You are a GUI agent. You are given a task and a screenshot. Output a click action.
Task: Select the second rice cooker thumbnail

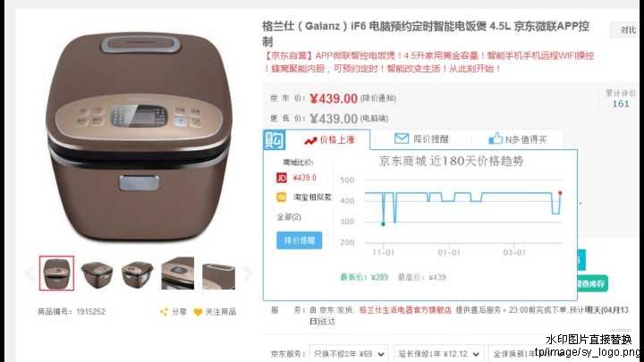97,274
